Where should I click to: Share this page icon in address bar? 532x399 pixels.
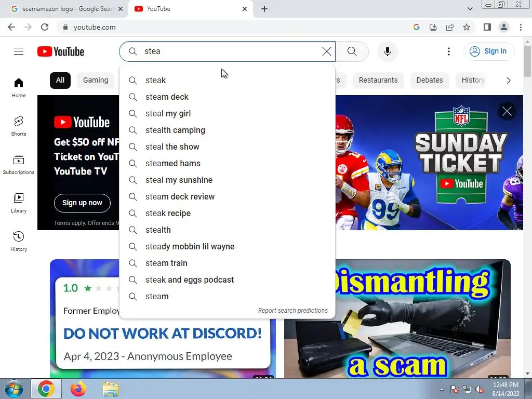click(x=450, y=27)
